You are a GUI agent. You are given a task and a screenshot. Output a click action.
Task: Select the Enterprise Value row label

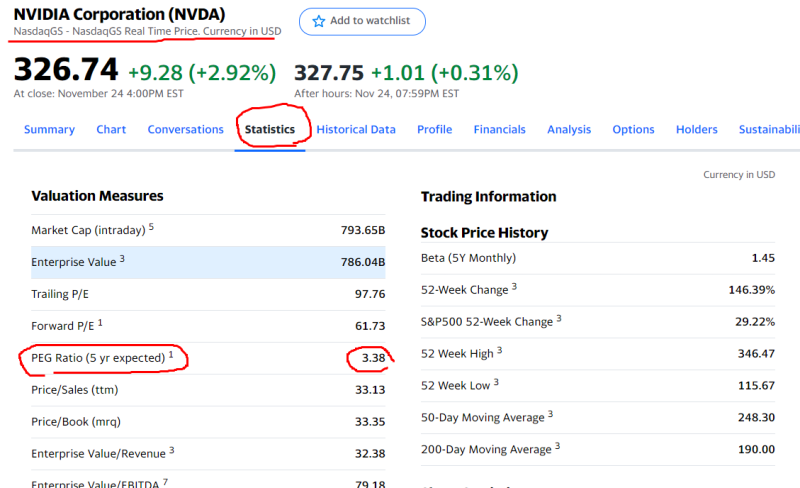73,262
